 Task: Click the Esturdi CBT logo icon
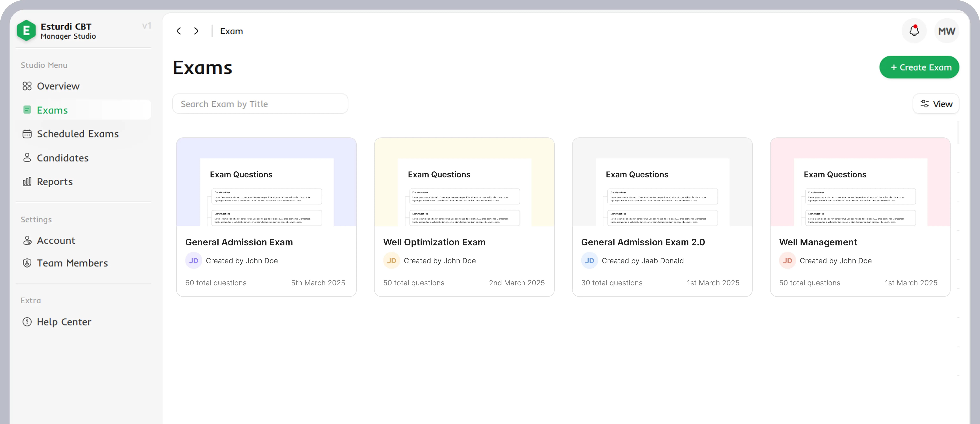[26, 30]
